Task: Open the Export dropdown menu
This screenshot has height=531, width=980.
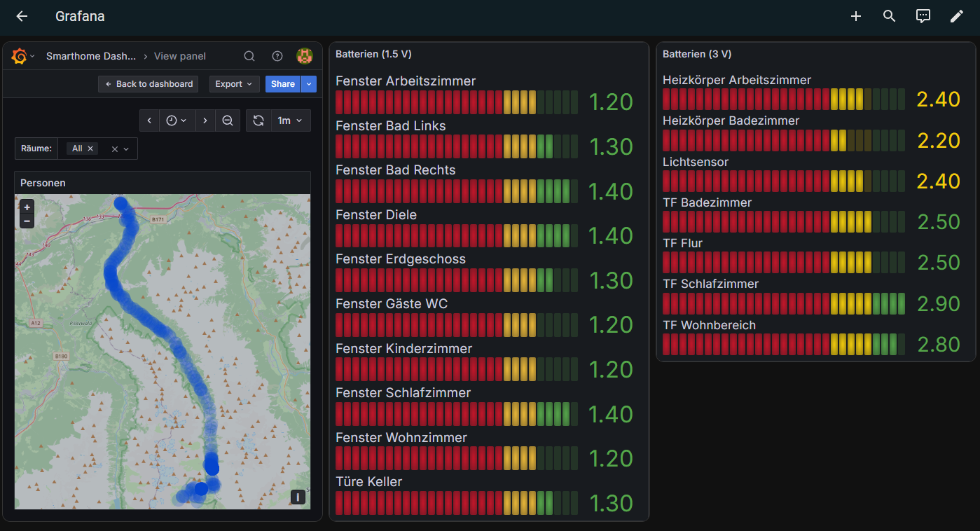Action: (234, 84)
